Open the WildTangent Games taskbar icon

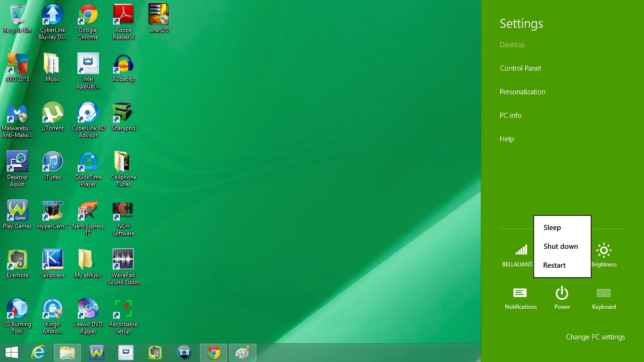pyautogui.click(x=97, y=353)
